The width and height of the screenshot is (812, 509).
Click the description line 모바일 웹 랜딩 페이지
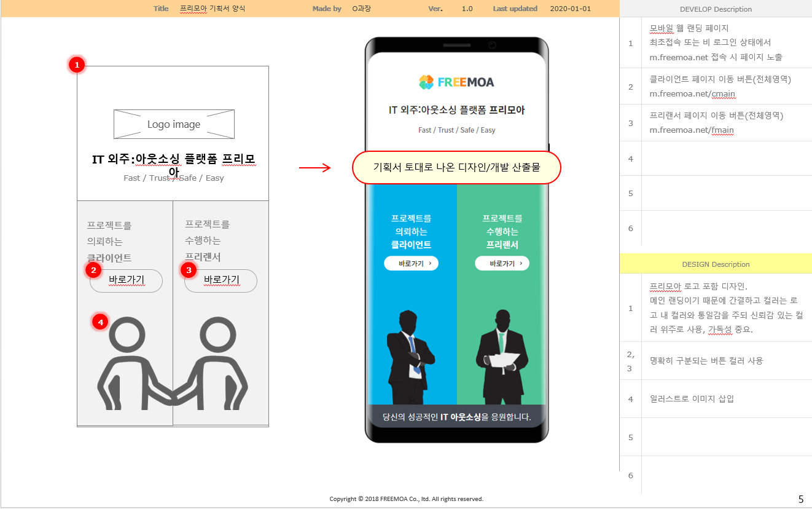[x=689, y=28]
